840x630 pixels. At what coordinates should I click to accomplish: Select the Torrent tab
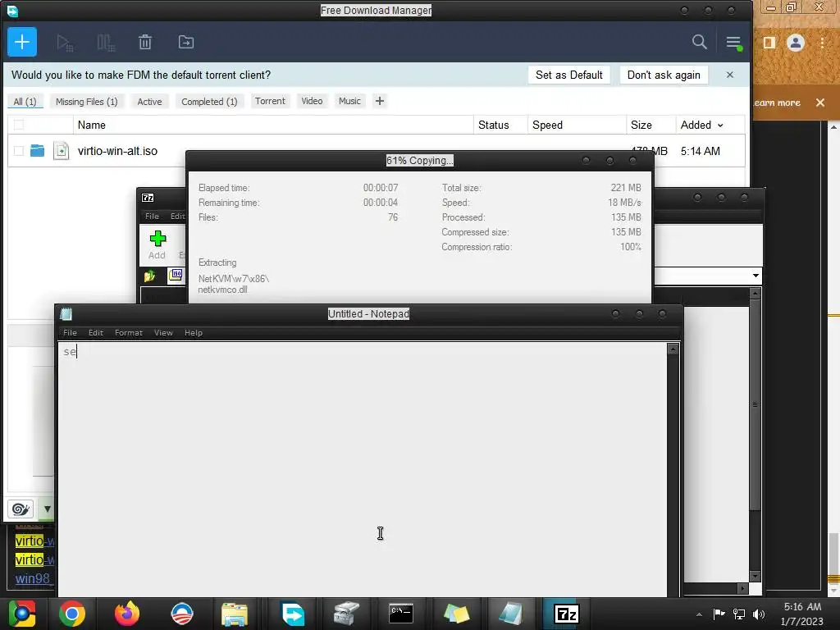point(270,101)
